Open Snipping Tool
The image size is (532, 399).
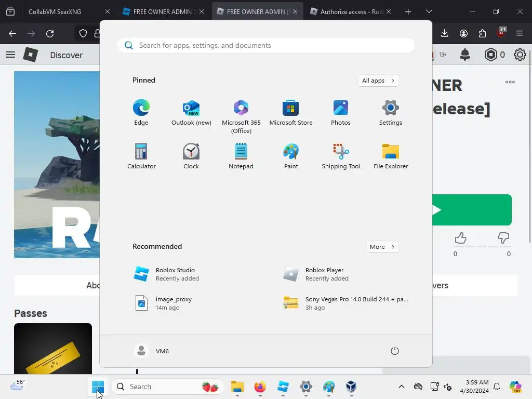coord(341,156)
